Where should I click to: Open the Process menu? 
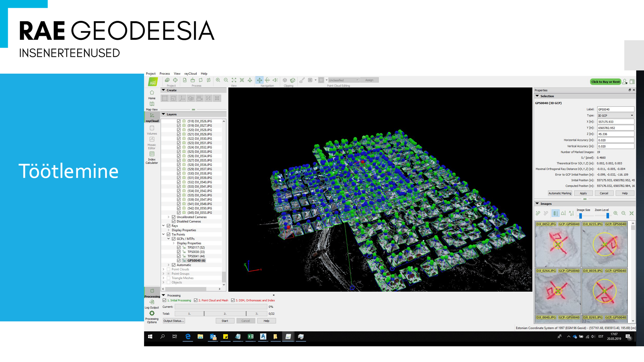pyautogui.click(x=165, y=74)
